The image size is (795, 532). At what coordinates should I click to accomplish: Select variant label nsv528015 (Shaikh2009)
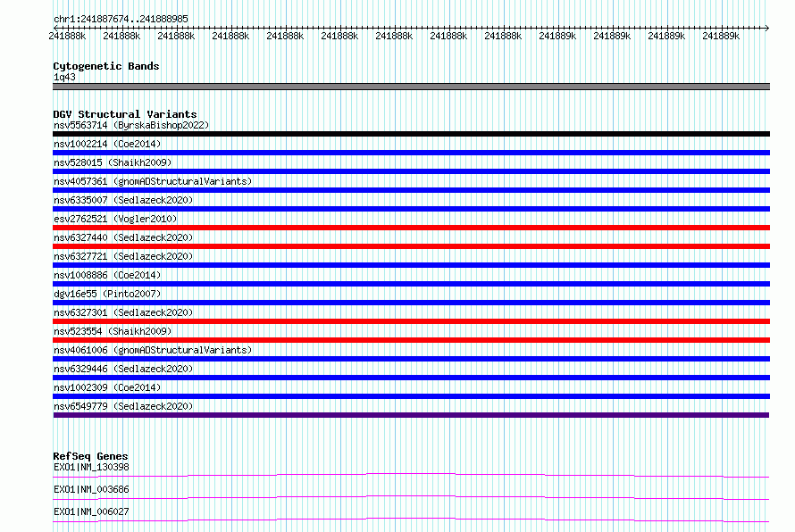pos(113,162)
